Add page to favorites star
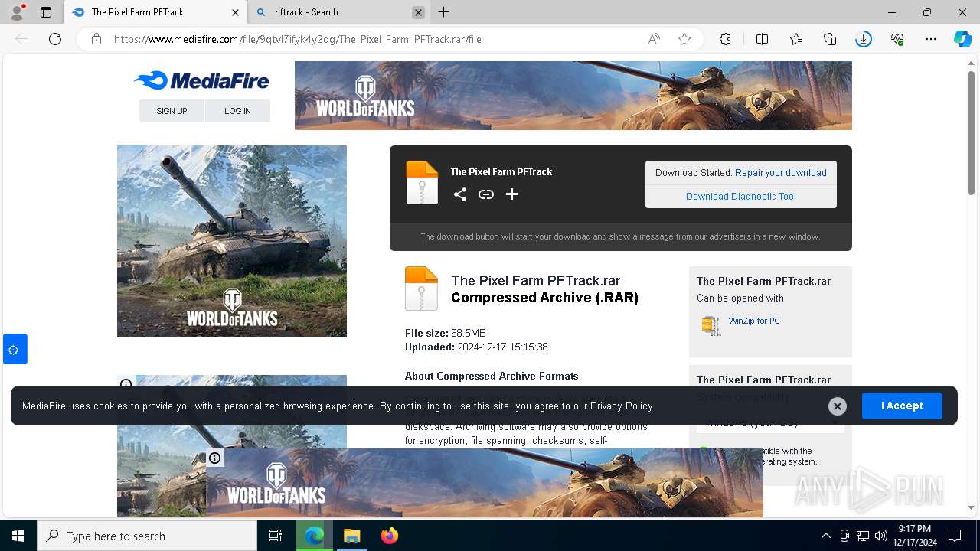This screenshot has height=551, width=980. [684, 39]
